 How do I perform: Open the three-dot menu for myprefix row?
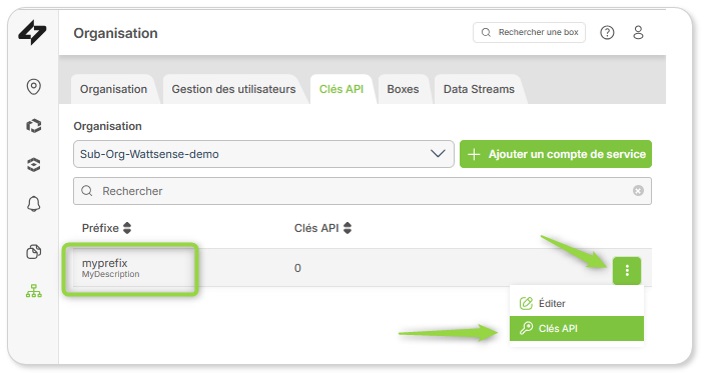click(x=627, y=271)
